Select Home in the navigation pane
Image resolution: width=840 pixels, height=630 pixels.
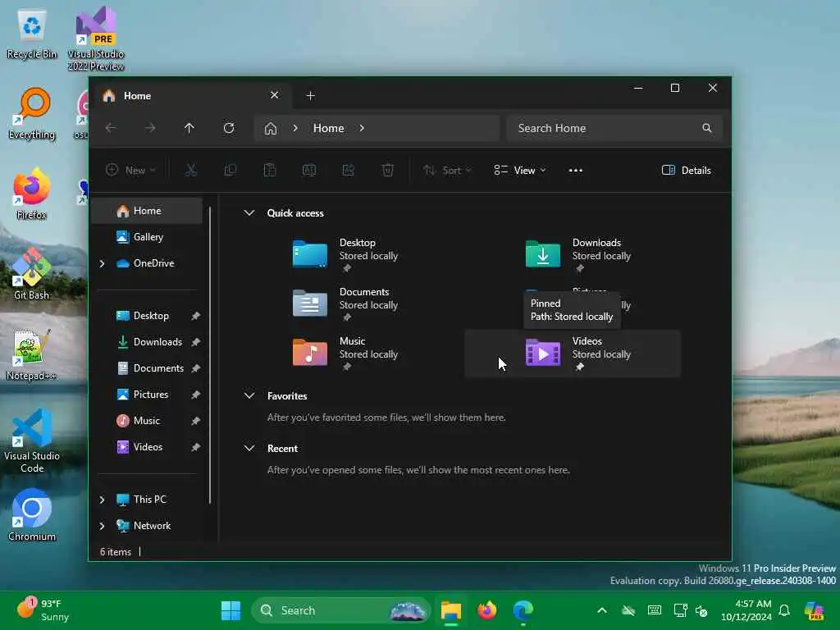(148, 211)
